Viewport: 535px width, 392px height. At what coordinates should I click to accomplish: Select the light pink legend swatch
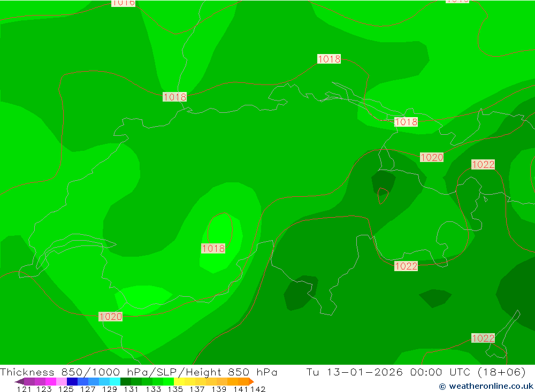click(x=62, y=381)
